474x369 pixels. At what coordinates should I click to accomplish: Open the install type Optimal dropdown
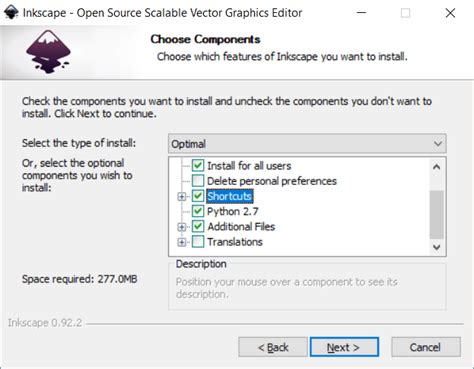[307, 144]
